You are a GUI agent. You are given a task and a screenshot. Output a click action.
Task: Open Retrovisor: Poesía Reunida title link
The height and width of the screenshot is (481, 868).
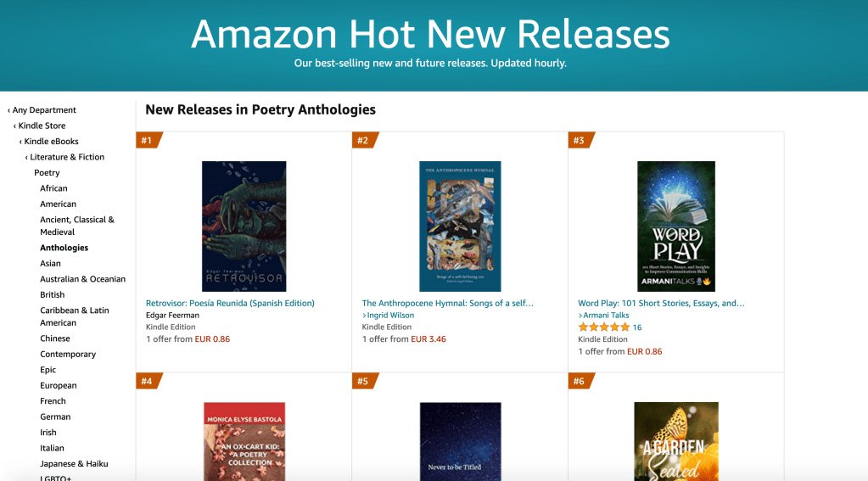pos(230,303)
